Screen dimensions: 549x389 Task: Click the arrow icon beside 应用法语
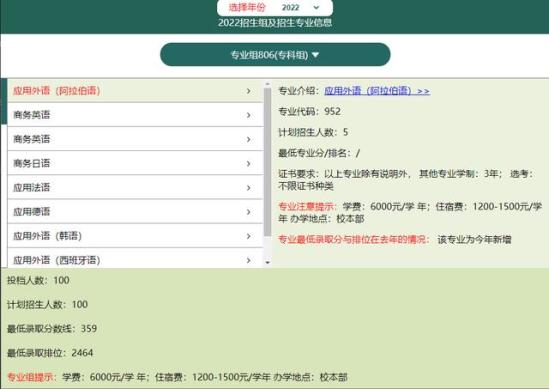coord(249,188)
